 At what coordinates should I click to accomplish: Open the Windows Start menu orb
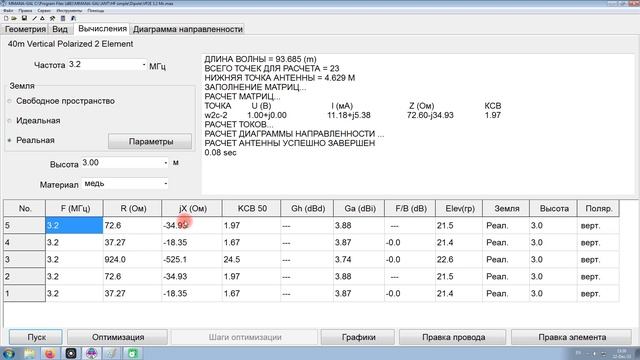click(8, 353)
